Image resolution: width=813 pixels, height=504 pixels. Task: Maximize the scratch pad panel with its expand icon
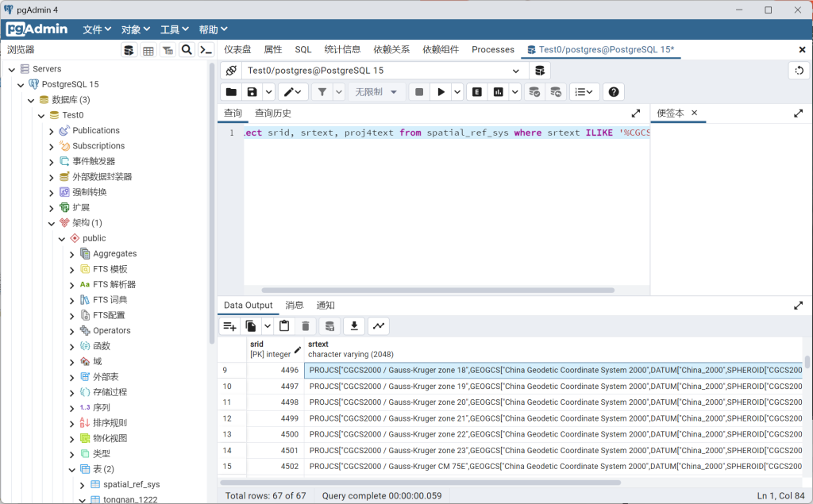pos(799,113)
